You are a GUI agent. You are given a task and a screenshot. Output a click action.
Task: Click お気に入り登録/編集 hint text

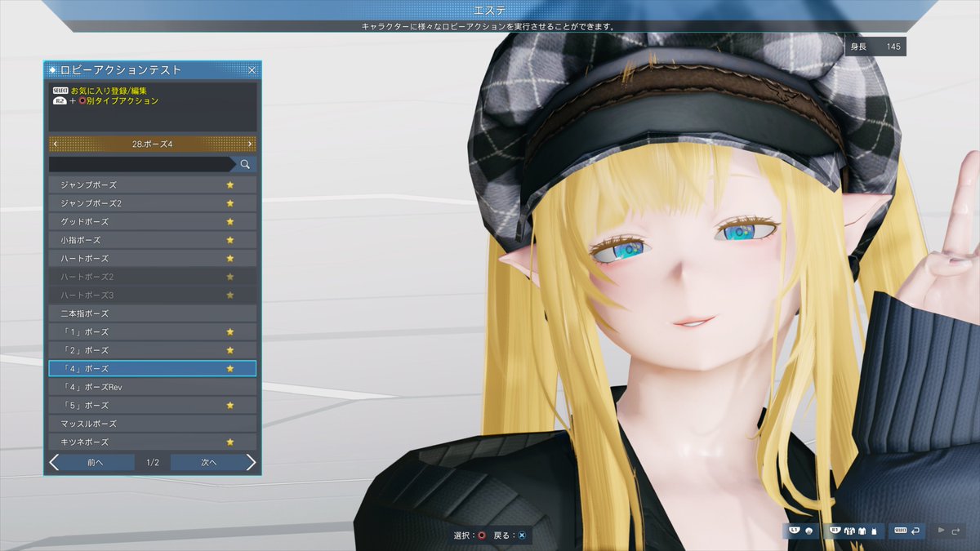pyautogui.click(x=109, y=91)
